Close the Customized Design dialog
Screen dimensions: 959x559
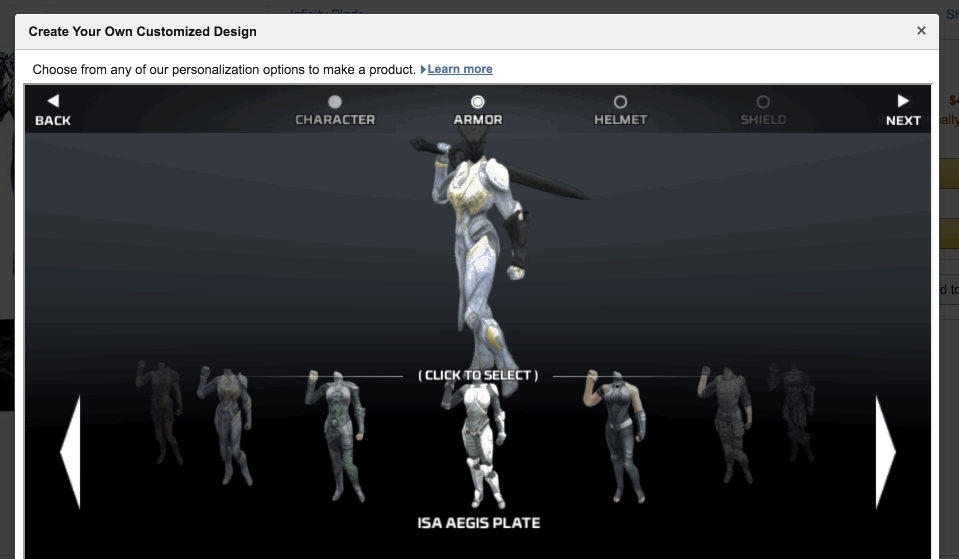(x=921, y=31)
